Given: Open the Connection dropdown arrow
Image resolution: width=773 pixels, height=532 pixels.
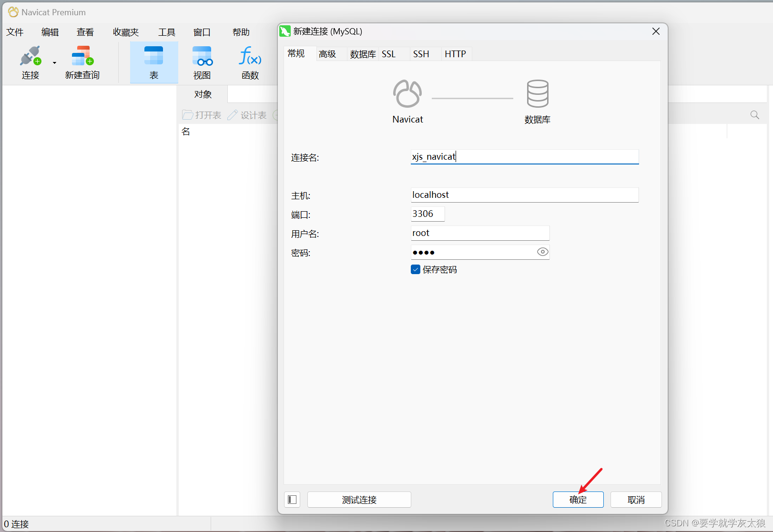Looking at the screenshot, I should (x=54, y=62).
